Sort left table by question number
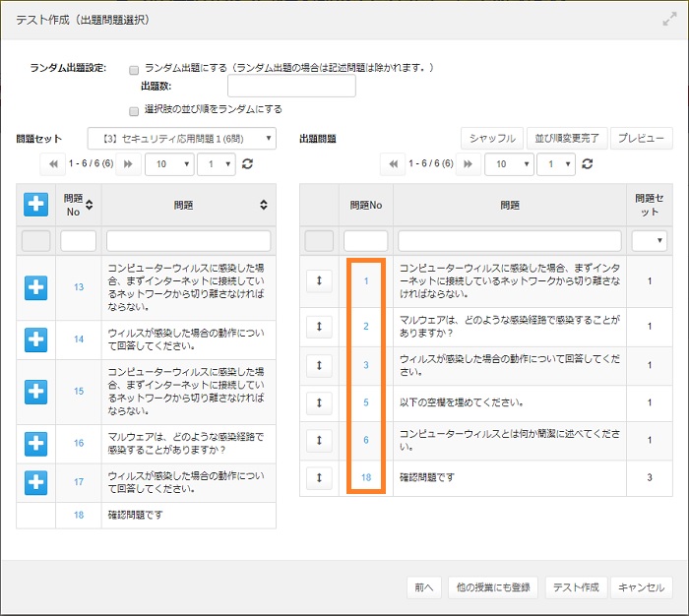This screenshot has width=689, height=616. tap(91, 205)
